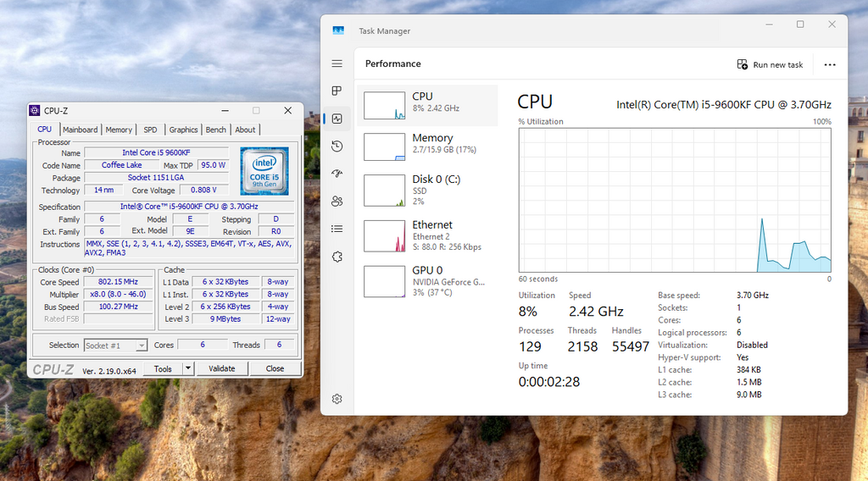Open Task Manager hamburger navigation menu
The height and width of the screenshot is (481, 868).
coord(337,64)
